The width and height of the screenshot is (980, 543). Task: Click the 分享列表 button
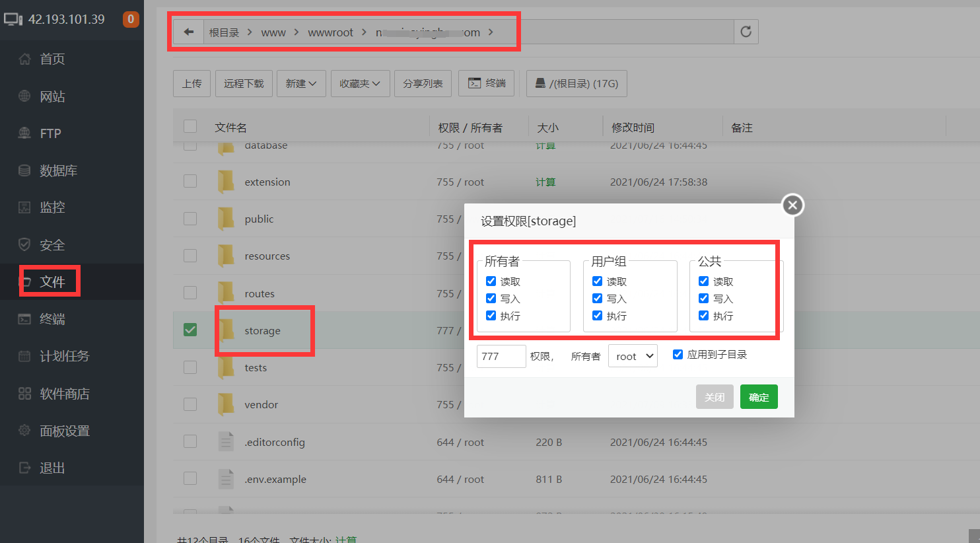click(x=423, y=83)
